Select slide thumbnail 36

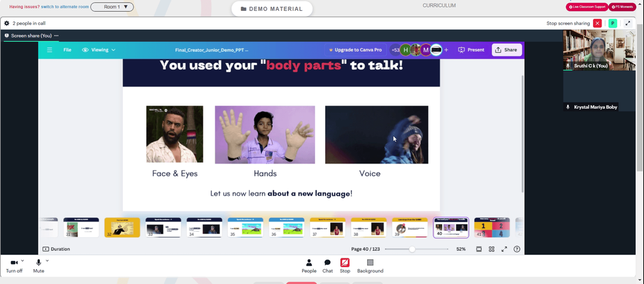point(287,228)
